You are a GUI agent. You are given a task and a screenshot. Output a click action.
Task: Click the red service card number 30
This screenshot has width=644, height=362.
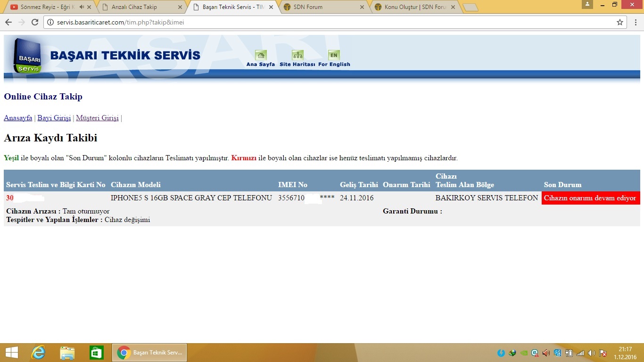coord(10,198)
